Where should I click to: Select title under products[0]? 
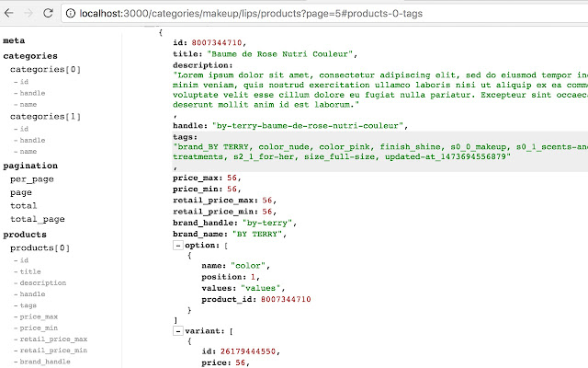tap(30, 271)
